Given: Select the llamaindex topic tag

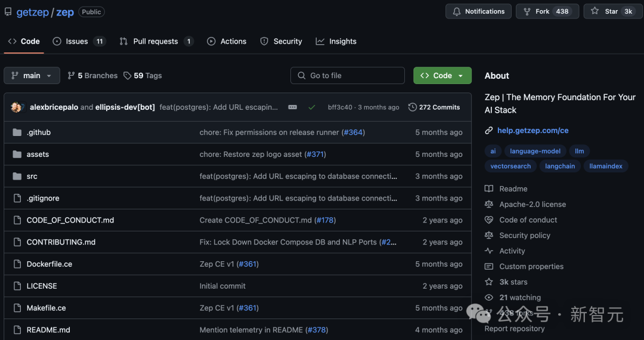Looking at the screenshot, I should (x=606, y=166).
